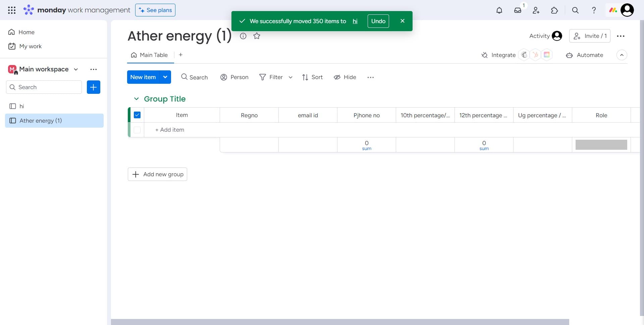The height and width of the screenshot is (325, 644).
Task: Open the product switcher grid icon
Action: click(12, 10)
